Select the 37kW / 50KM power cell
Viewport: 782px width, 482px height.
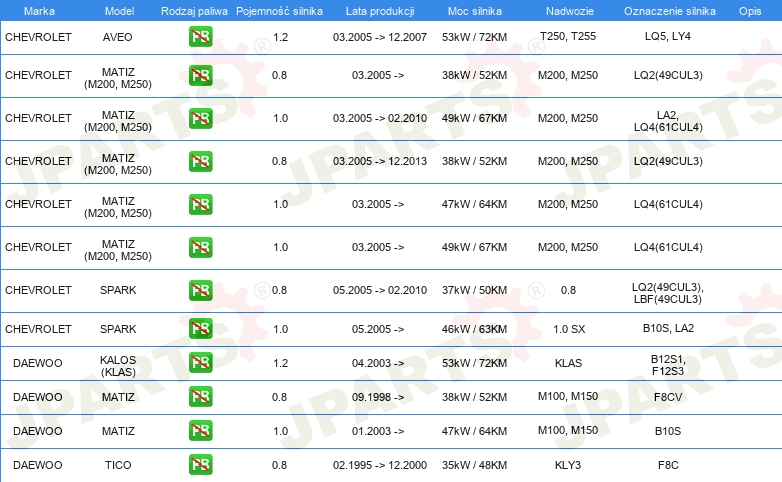[x=474, y=290]
